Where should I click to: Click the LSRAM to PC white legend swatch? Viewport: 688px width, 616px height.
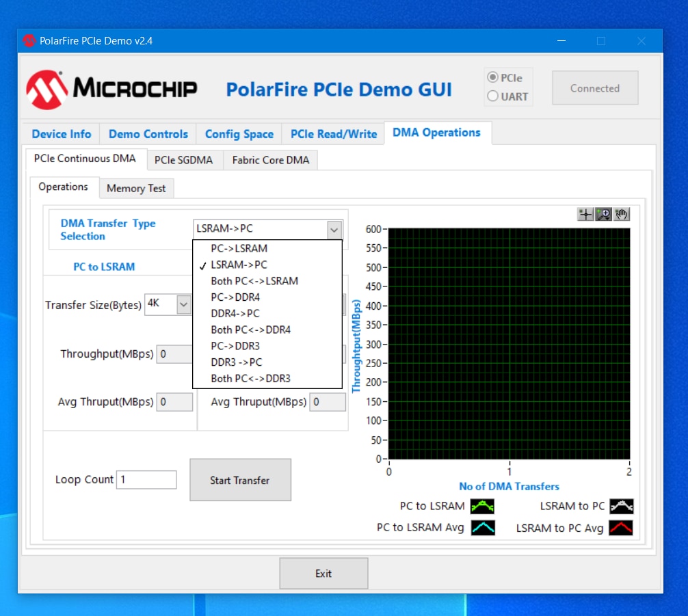tap(621, 507)
